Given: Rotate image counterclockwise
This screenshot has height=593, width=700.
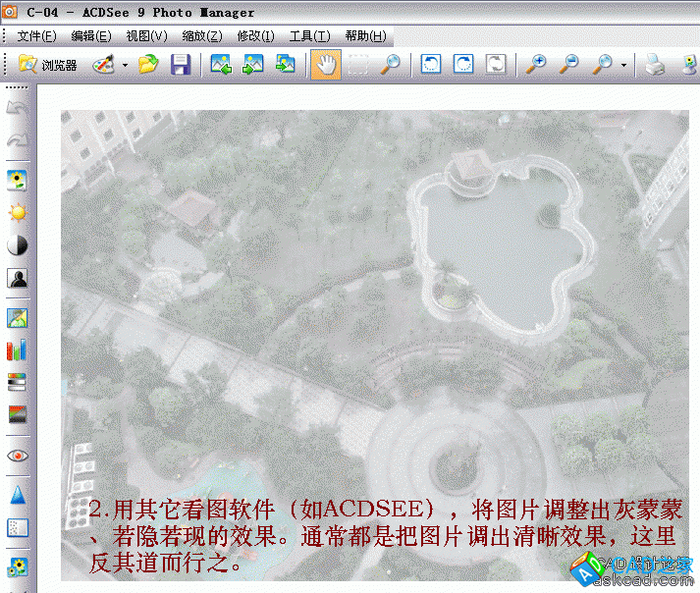Looking at the screenshot, I should pos(431,65).
